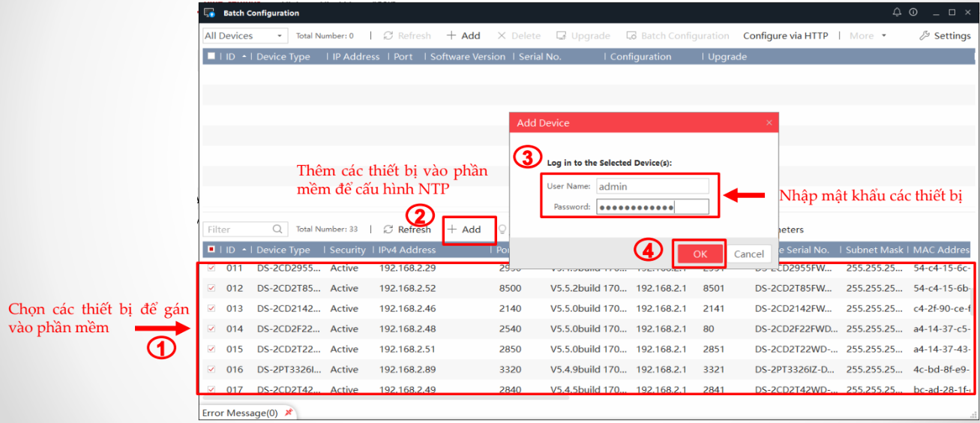Screen dimensions: 980x423
Task: Click Configure via HTTP in toolbar
Action: tap(785, 36)
